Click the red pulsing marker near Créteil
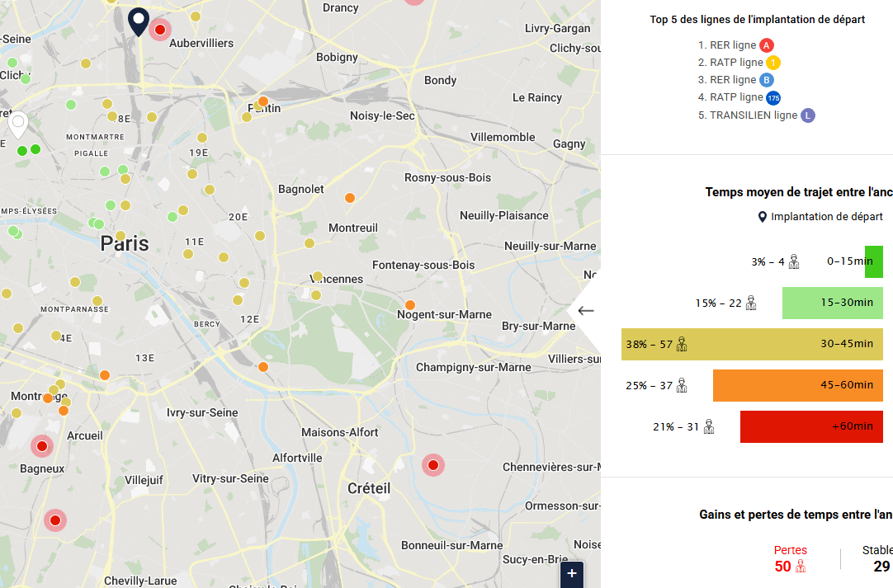 click(x=433, y=465)
